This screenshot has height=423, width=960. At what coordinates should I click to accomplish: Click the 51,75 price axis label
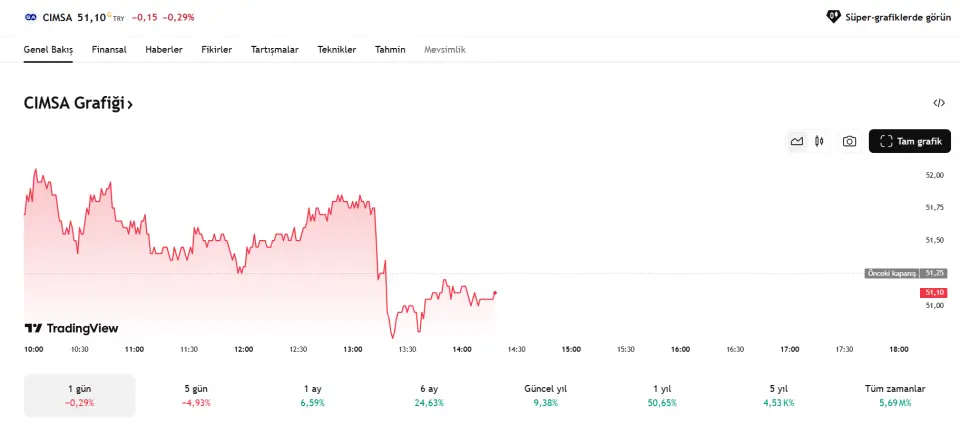point(934,208)
